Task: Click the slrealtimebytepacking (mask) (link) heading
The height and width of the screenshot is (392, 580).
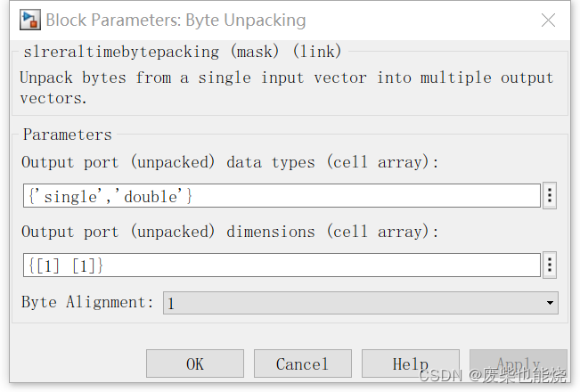Action: [x=183, y=52]
